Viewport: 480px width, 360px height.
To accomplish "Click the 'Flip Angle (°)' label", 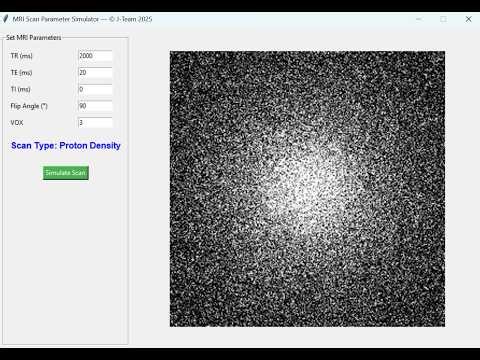I will coord(29,106).
